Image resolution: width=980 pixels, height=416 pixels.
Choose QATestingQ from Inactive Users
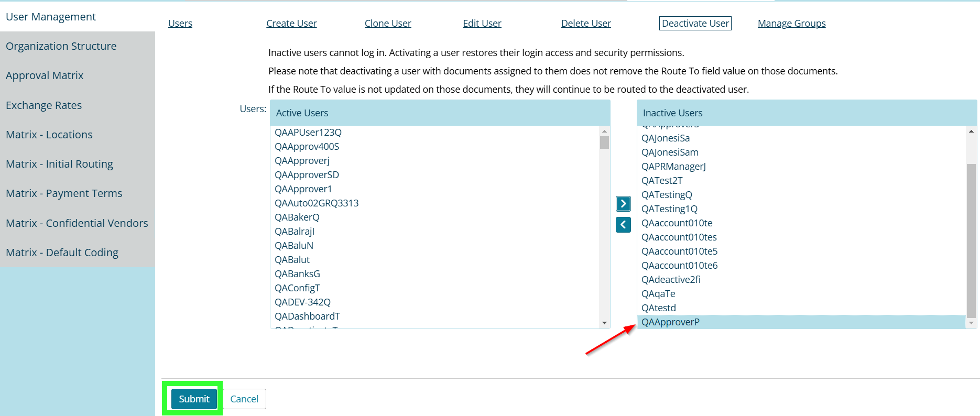point(667,195)
